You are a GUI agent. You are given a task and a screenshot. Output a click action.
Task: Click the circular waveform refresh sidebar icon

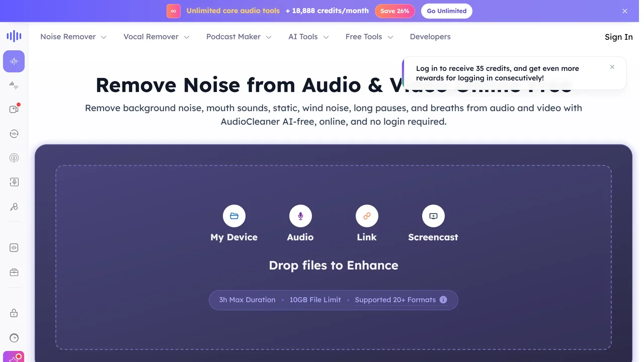14,133
